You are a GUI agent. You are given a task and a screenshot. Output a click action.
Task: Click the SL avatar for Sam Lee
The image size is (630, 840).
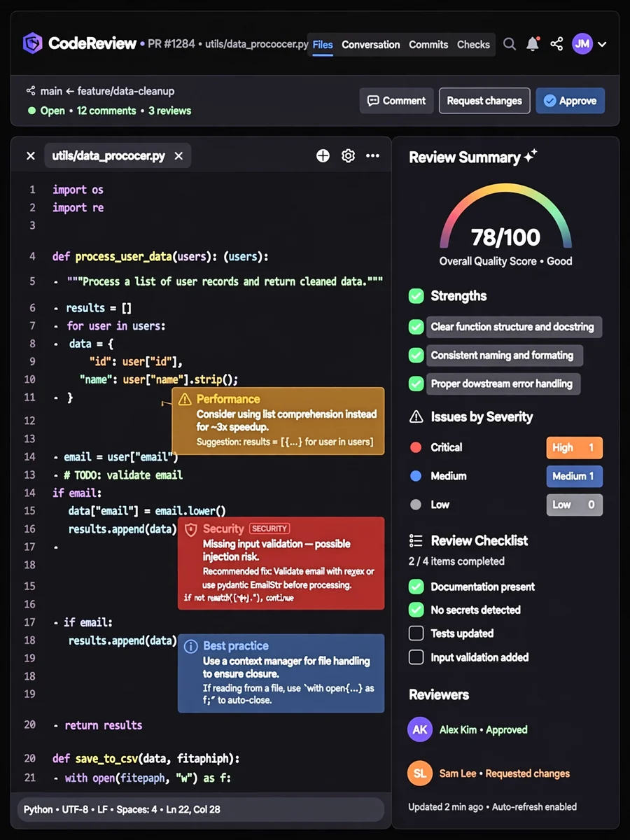[420, 773]
